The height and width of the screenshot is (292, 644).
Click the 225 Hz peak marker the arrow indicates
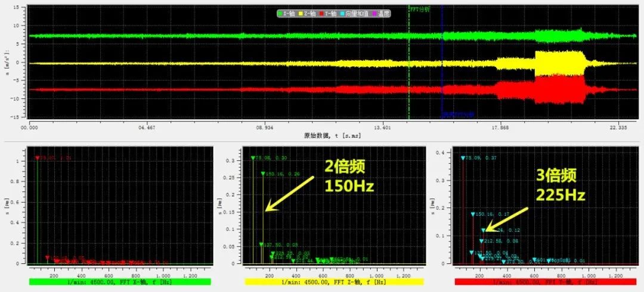tap(484, 230)
